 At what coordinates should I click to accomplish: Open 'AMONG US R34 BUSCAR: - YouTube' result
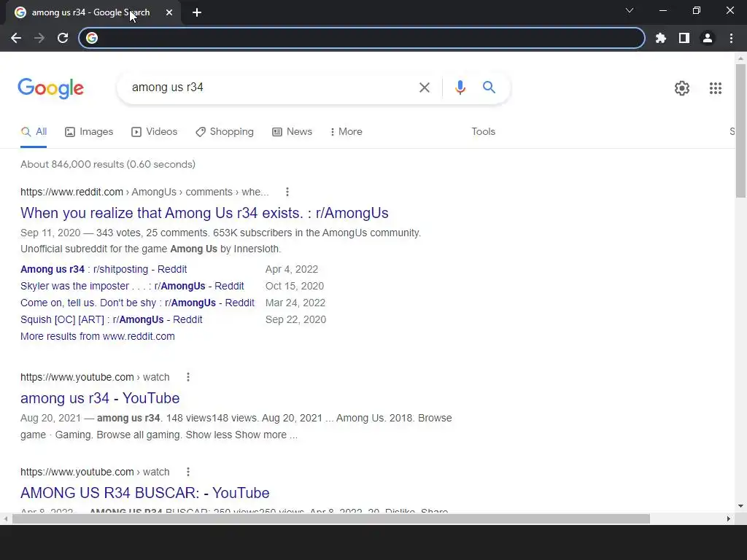pos(145,493)
